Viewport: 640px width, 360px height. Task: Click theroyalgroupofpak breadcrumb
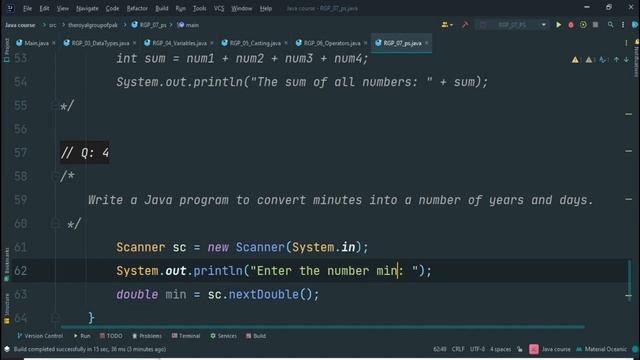point(93,25)
